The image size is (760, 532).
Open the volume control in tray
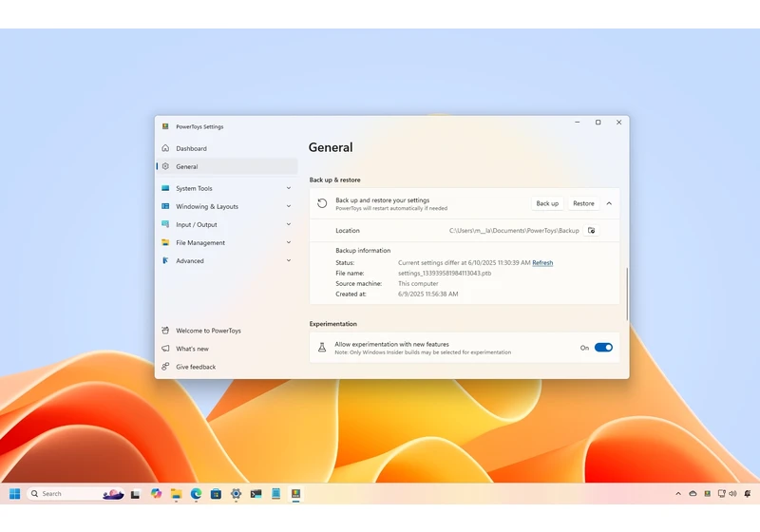click(732, 494)
